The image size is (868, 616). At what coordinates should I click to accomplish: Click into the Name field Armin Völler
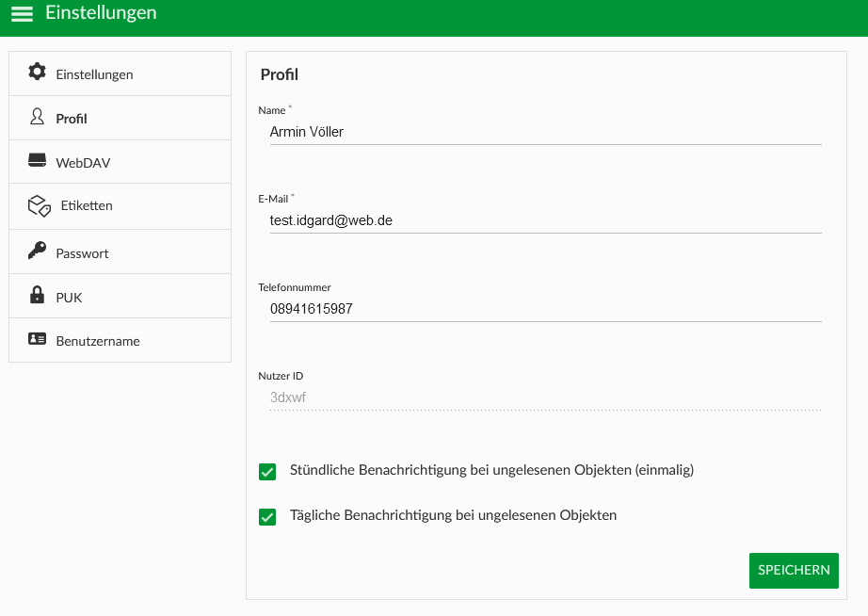[546, 132]
